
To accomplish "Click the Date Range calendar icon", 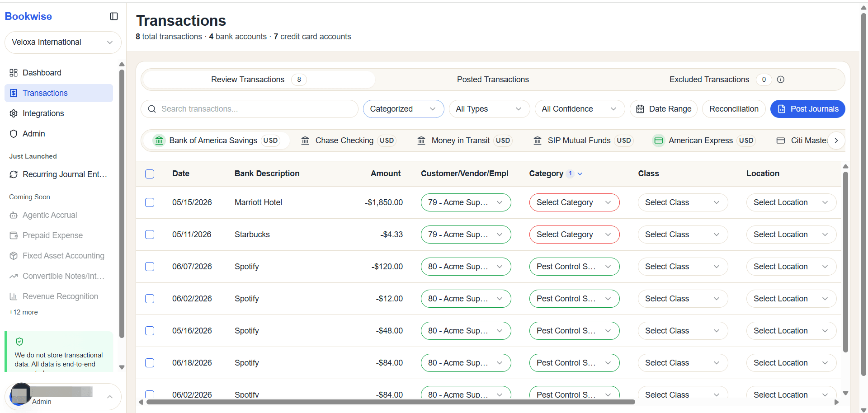I will [640, 109].
